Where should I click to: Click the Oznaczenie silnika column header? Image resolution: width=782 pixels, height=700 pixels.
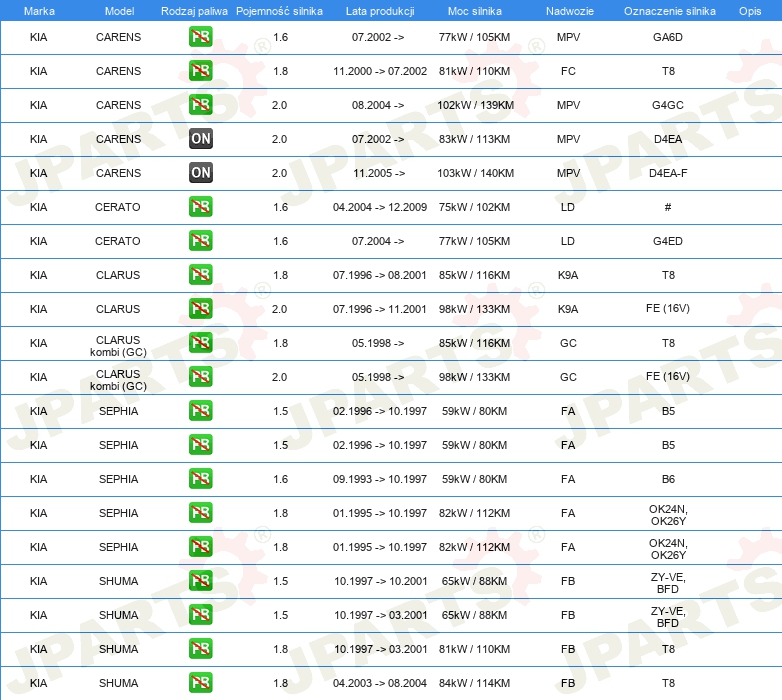(668, 10)
